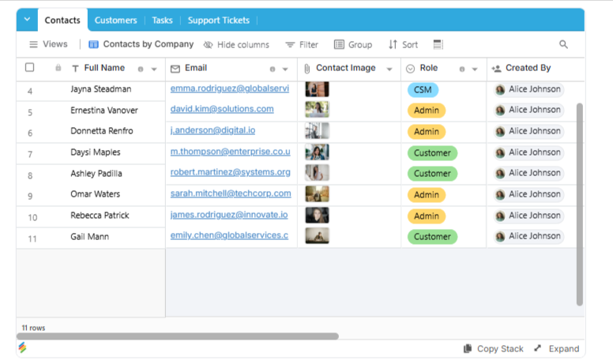Open Donnetta Renfro's contact image thumbnail
This screenshot has height=364, width=613.
coord(317,130)
